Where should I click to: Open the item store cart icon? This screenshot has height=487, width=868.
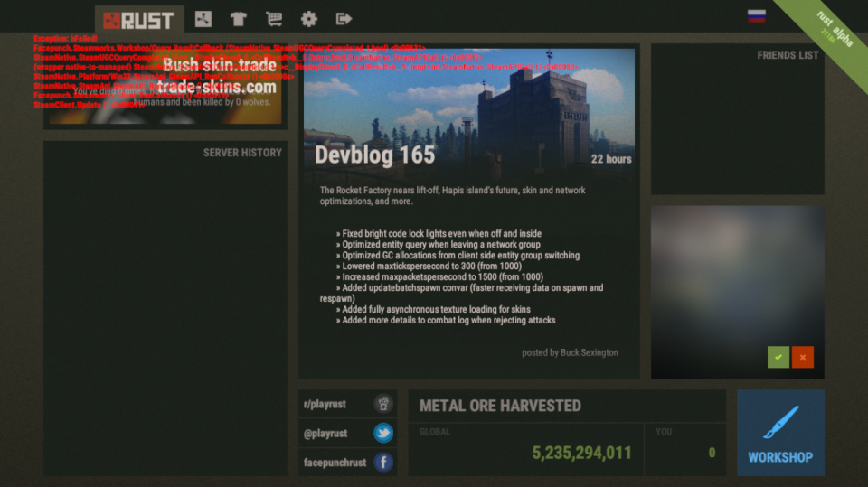click(x=273, y=19)
